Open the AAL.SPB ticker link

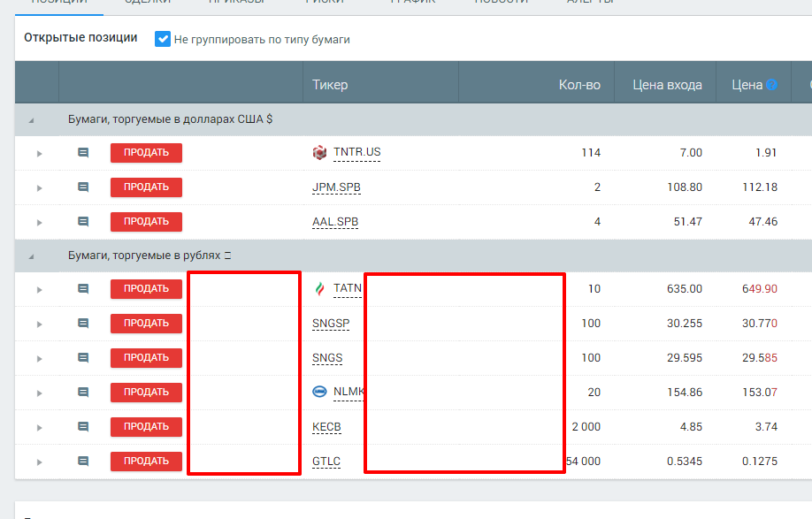coord(335,222)
